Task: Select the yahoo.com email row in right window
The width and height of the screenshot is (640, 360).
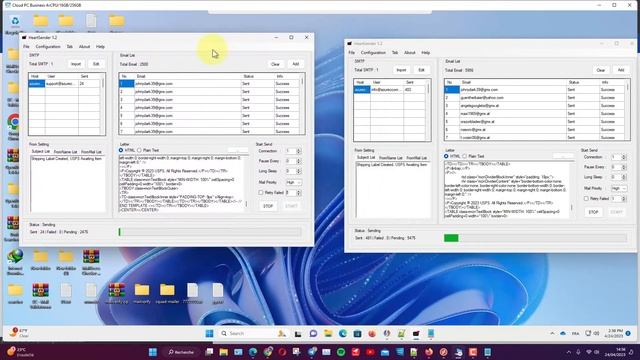Action: 534,98
